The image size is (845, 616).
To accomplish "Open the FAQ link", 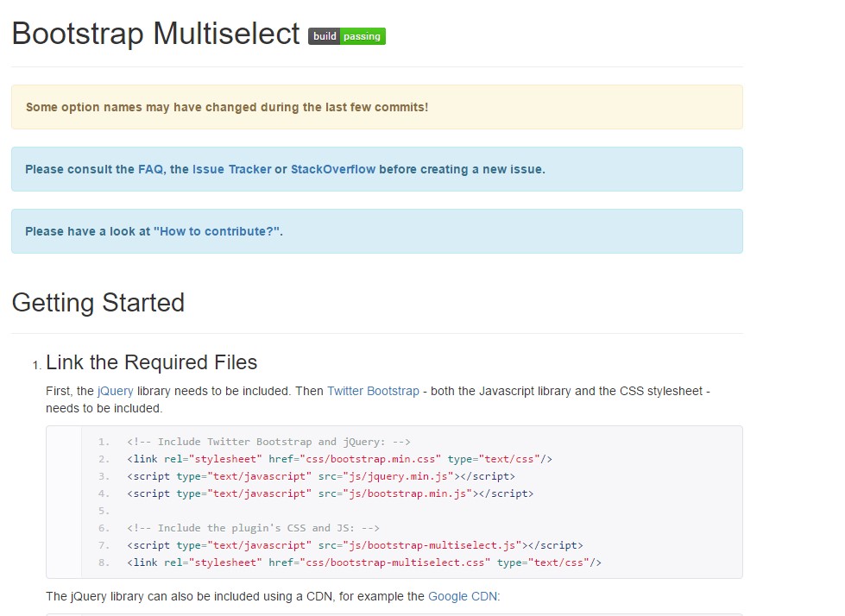I will click(x=149, y=169).
